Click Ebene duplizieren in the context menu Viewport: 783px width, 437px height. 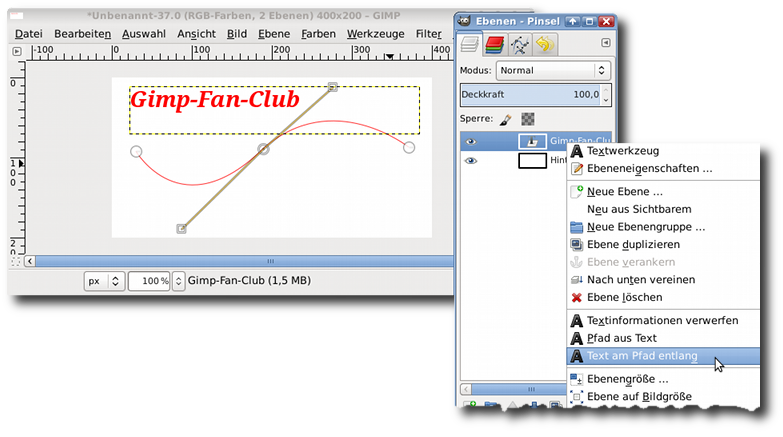tap(663, 244)
